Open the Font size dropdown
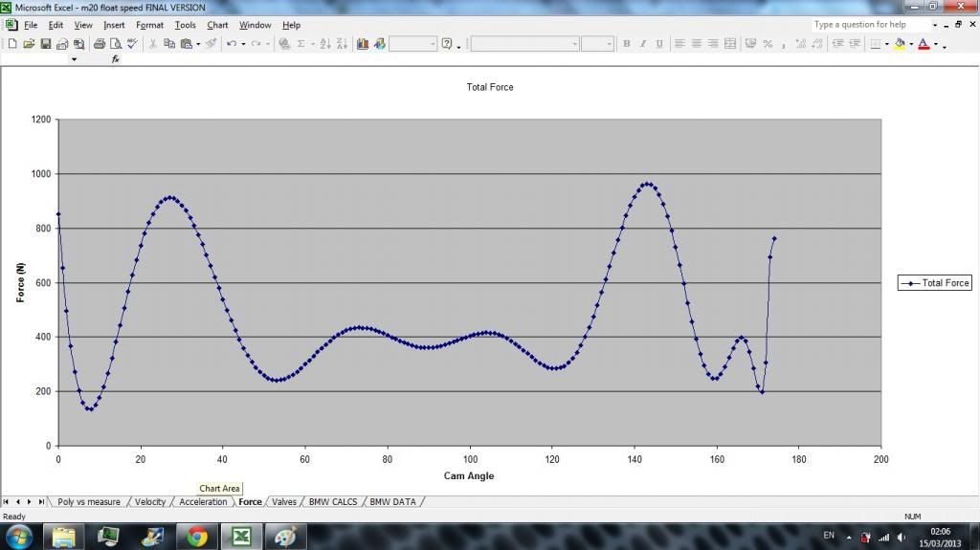Image resolution: width=980 pixels, height=550 pixels. point(609,44)
